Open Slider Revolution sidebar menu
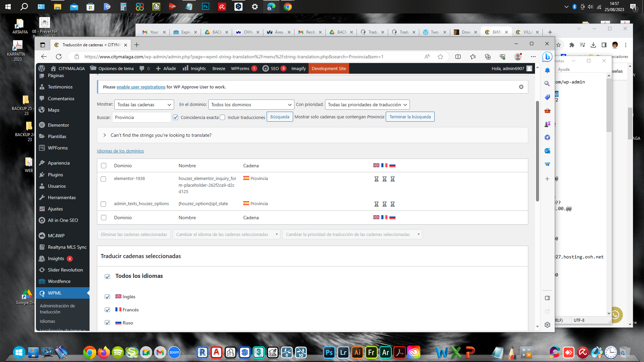 [65, 270]
